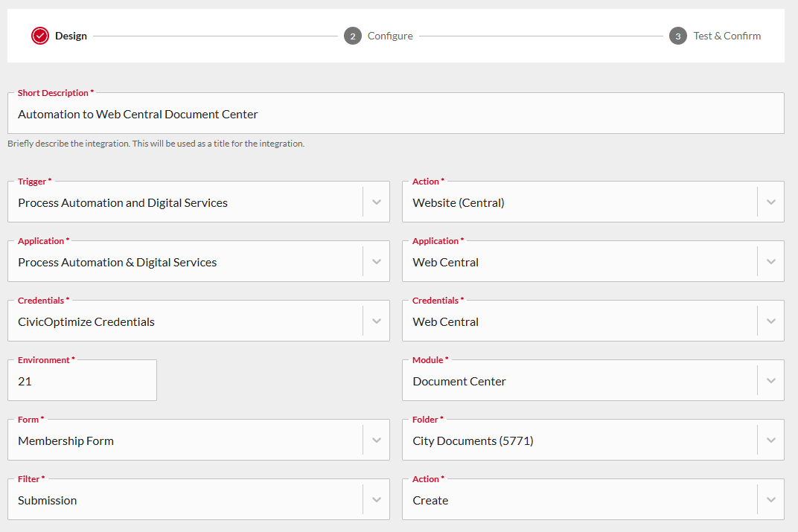The image size is (798, 532).
Task: Click the Document Center module value
Action: coord(459,382)
